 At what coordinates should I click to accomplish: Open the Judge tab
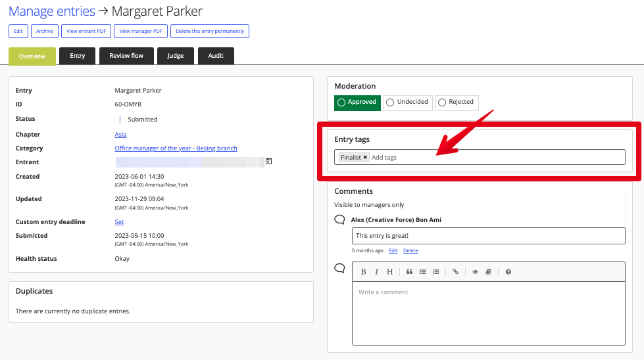(x=176, y=56)
